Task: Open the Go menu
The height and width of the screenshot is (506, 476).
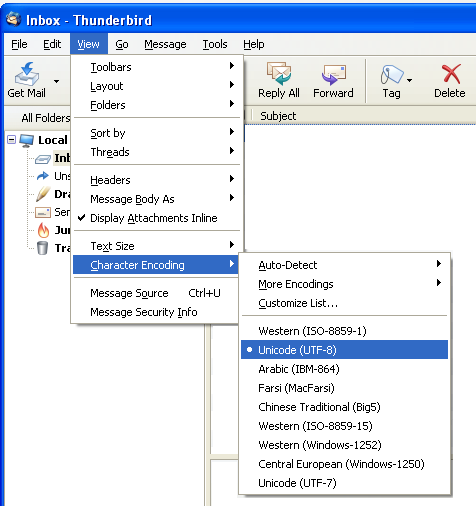Action: (x=122, y=44)
